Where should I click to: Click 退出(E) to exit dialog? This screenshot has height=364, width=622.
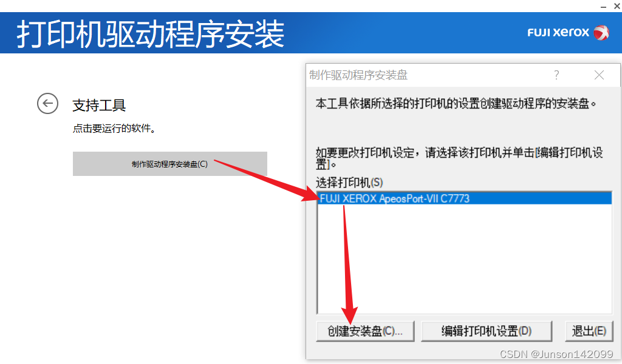tap(589, 331)
